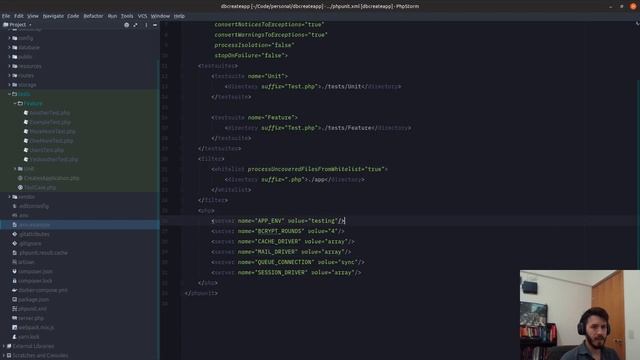Open the File menu

6,16
